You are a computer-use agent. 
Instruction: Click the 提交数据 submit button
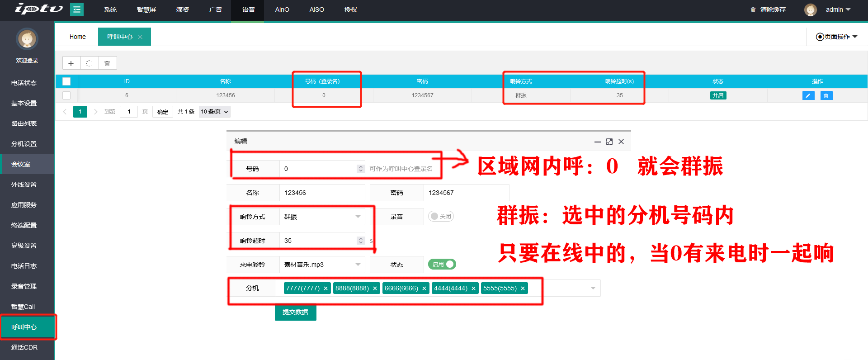coord(295,312)
